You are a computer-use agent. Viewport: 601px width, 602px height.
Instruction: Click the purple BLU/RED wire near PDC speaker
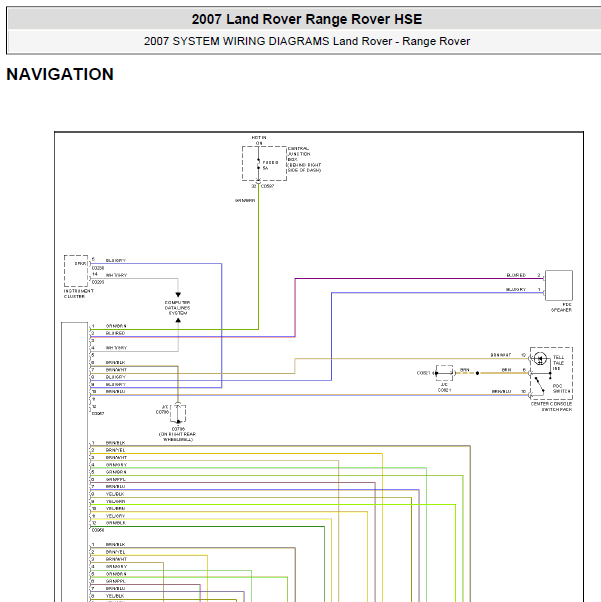click(x=419, y=279)
